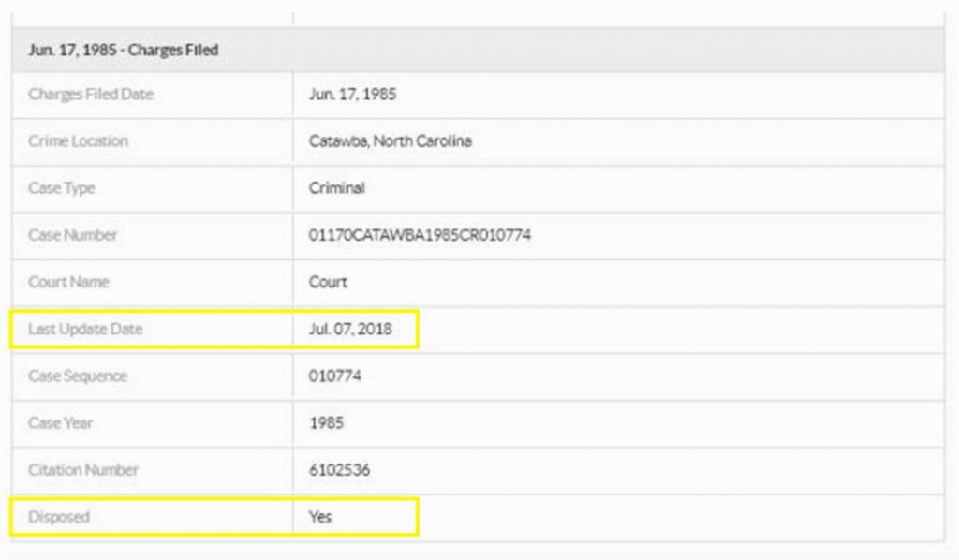This screenshot has height=560, width=959.
Task: Click case number 01170CATAWBA1985CR010774
Action: coord(420,235)
